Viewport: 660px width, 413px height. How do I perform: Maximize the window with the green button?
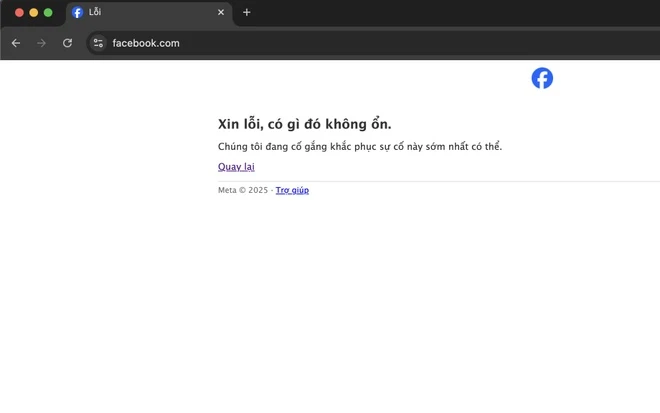point(48,12)
